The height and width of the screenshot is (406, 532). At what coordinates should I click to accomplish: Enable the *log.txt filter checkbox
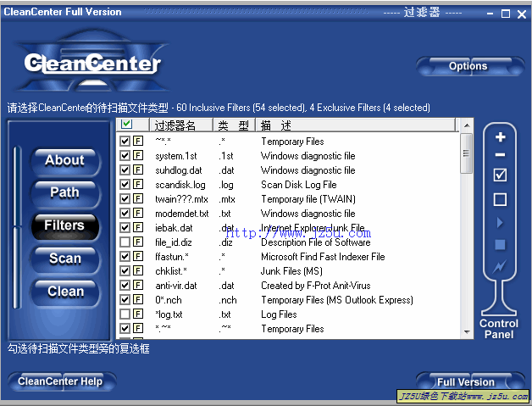(125, 314)
